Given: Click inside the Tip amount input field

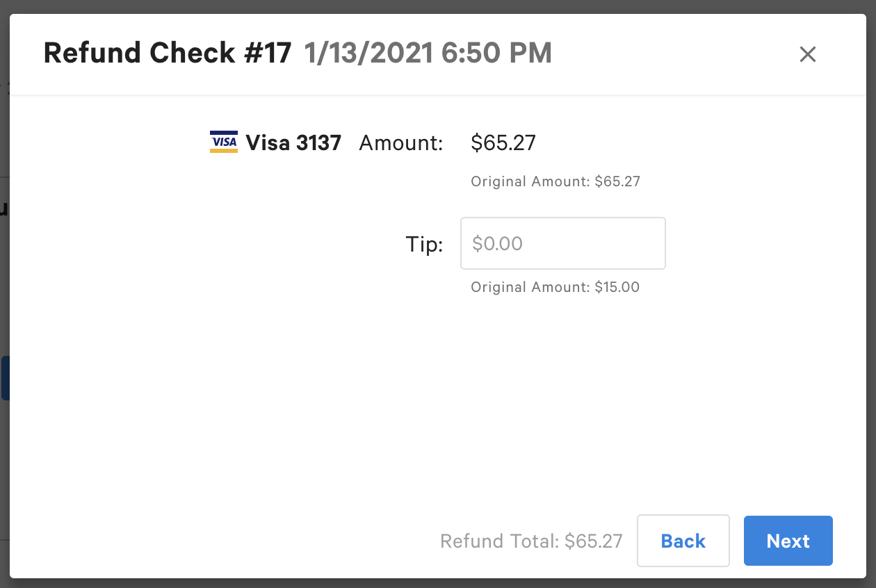Looking at the screenshot, I should 562,243.
